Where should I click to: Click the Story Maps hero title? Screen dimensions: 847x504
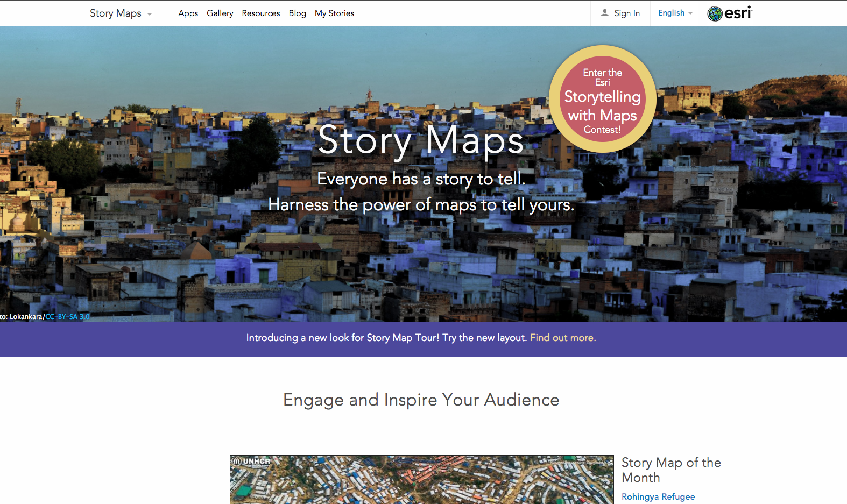(x=421, y=140)
